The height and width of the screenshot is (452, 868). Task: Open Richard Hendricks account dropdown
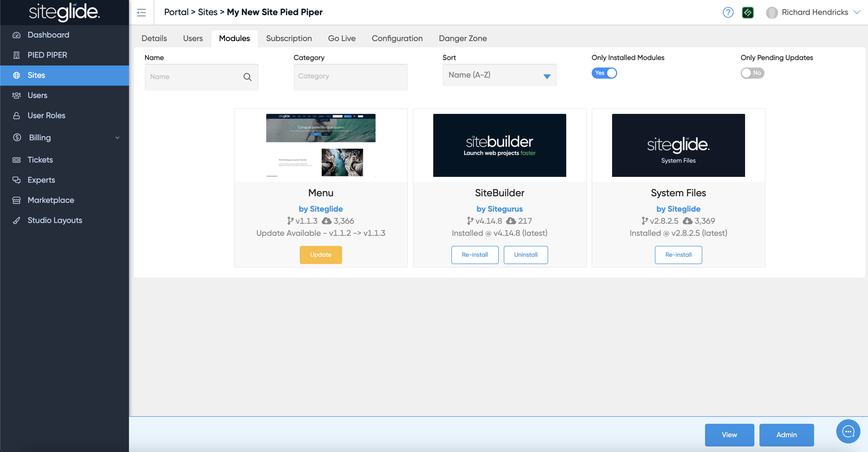pos(814,12)
